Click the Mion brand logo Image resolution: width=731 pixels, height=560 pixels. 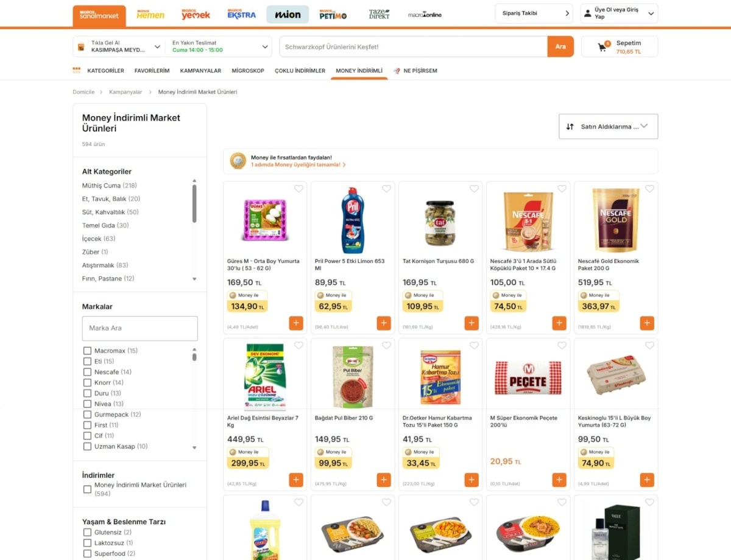(x=287, y=13)
